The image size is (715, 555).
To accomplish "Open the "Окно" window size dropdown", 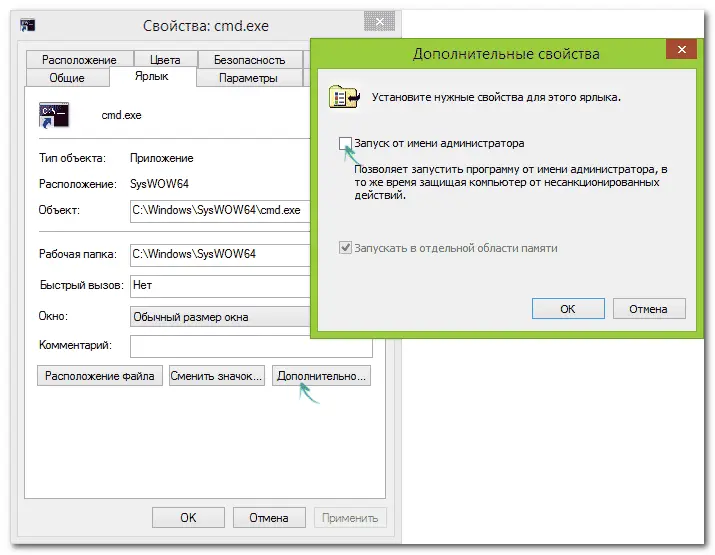I will tap(220, 317).
